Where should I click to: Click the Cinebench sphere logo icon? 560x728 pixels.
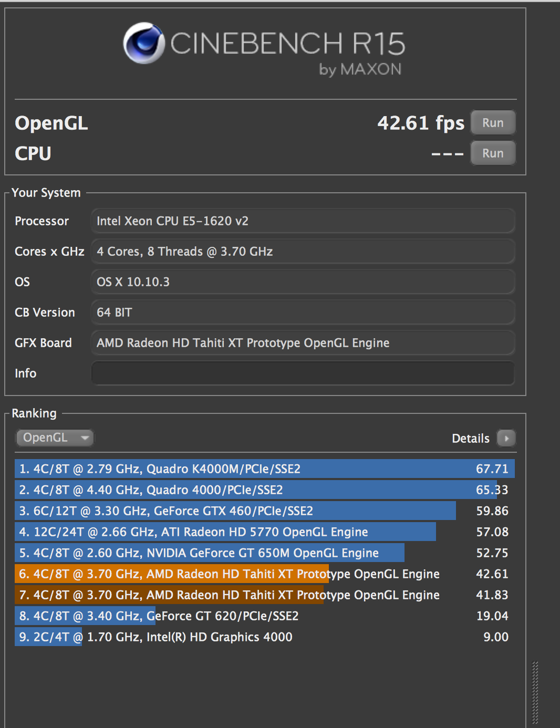click(143, 43)
